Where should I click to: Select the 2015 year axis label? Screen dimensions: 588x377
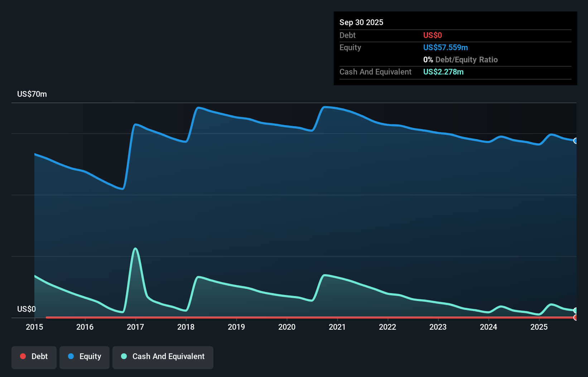click(x=34, y=327)
